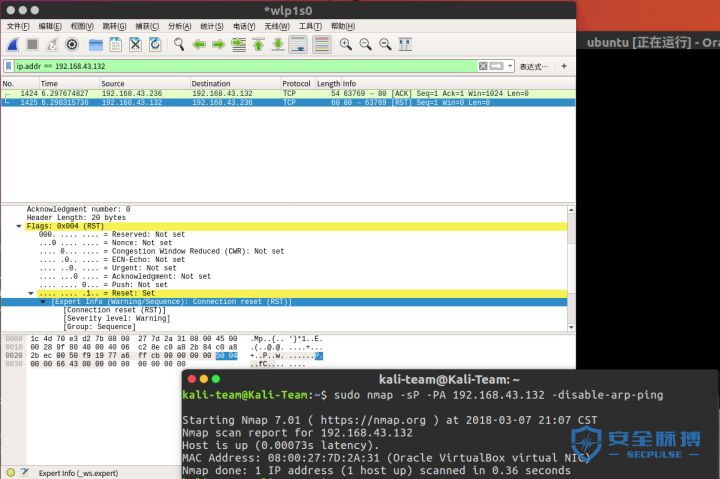Open the 工具(T) menu
The height and width of the screenshot is (479, 720).
tap(310, 26)
